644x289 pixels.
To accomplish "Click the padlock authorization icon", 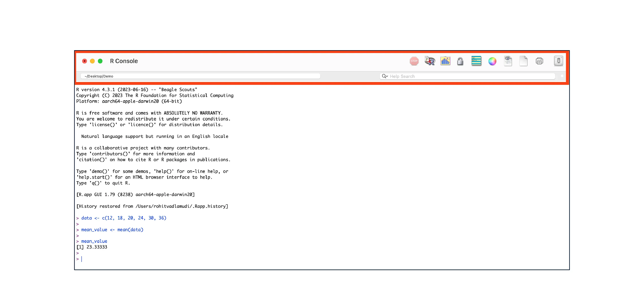I will click(460, 61).
